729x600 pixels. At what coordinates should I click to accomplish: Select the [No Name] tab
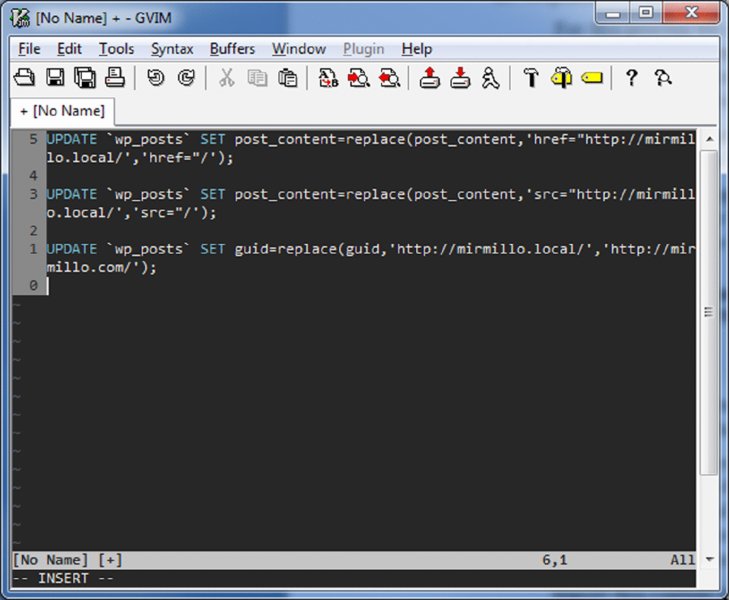[62, 111]
